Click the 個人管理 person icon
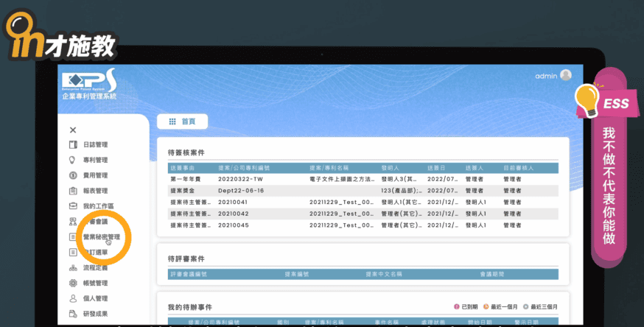644x327 pixels. click(x=73, y=298)
